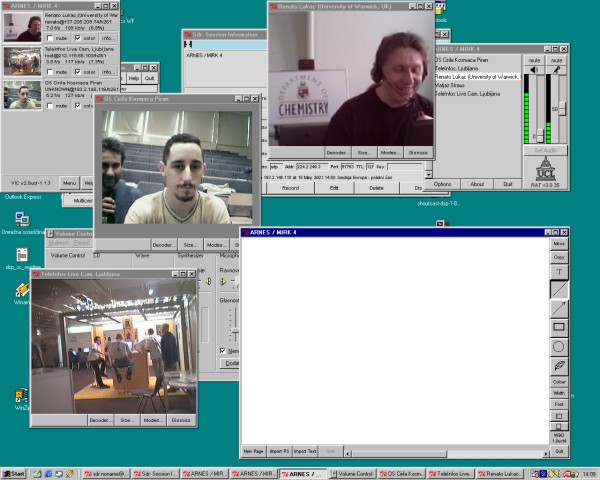This screenshot has width=600, height=480.
Task: Select the Circle shape tool
Action: [x=559, y=346]
